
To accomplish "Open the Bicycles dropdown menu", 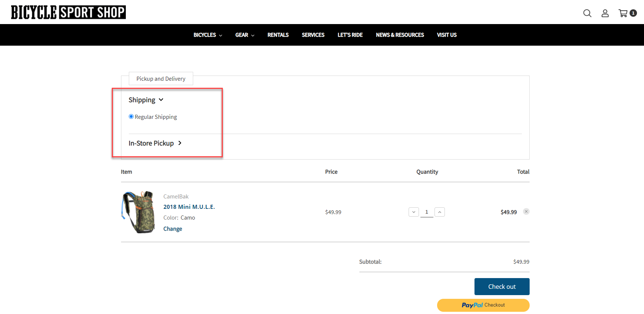I will coord(208,35).
